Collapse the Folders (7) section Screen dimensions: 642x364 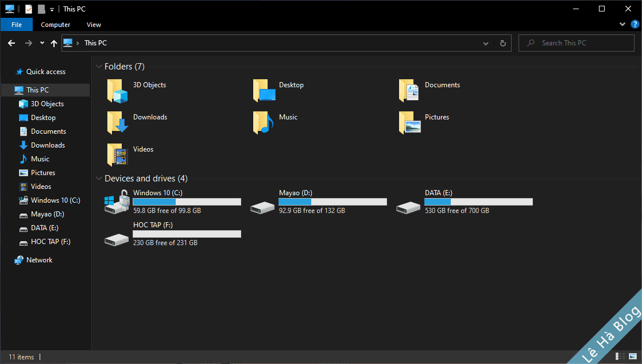pos(99,66)
